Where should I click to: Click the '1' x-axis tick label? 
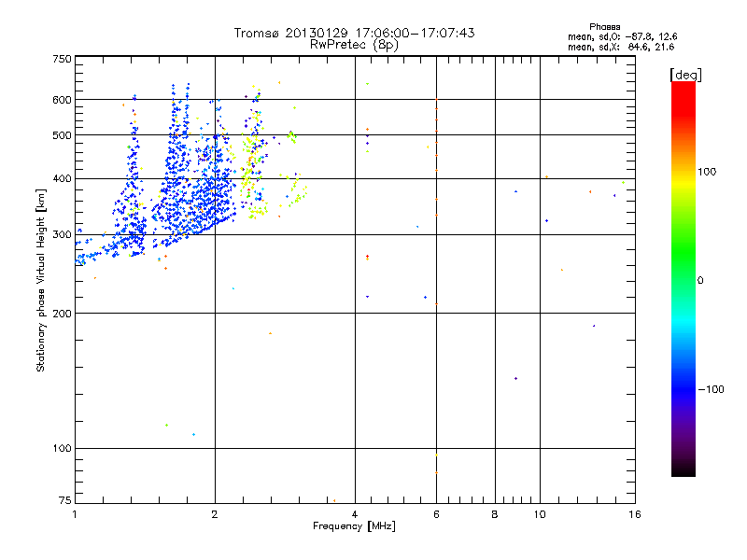coord(75,514)
